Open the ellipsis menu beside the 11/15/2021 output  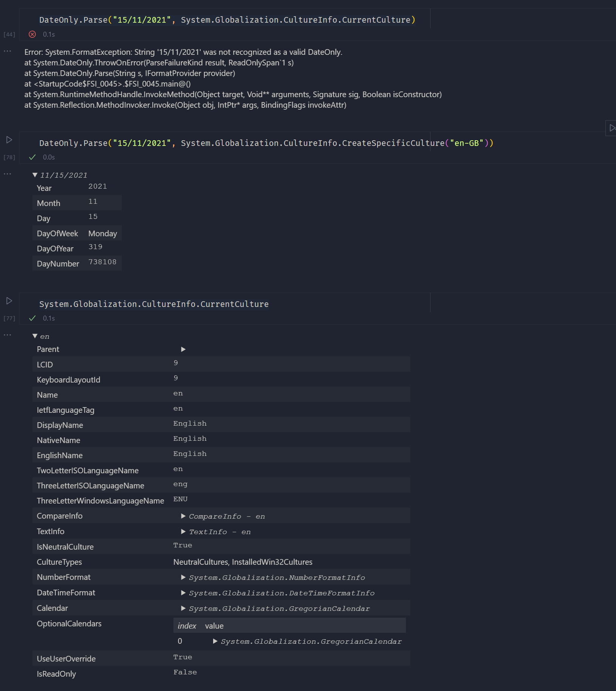7,174
